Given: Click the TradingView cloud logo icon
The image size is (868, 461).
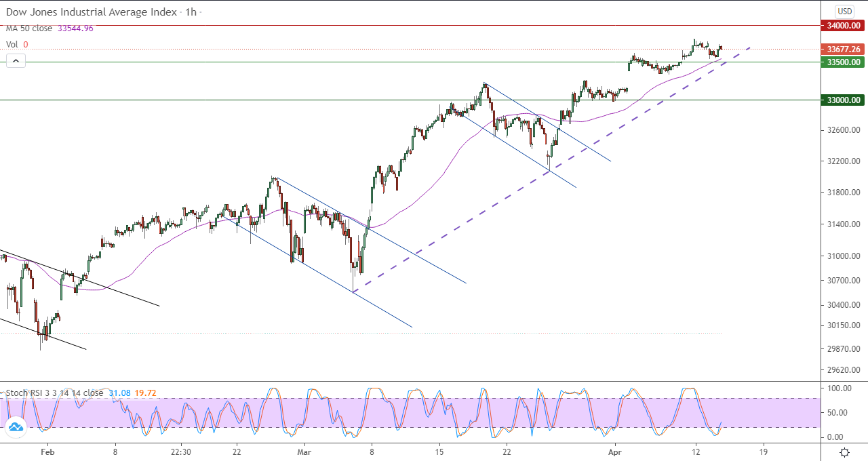Looking at the screenshot, I should coord(15,426).
